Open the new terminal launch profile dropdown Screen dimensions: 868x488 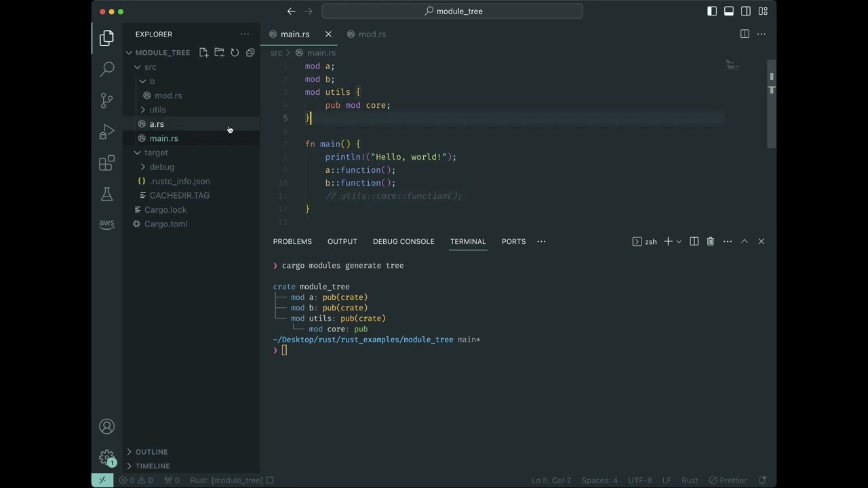tap(679, 241)
